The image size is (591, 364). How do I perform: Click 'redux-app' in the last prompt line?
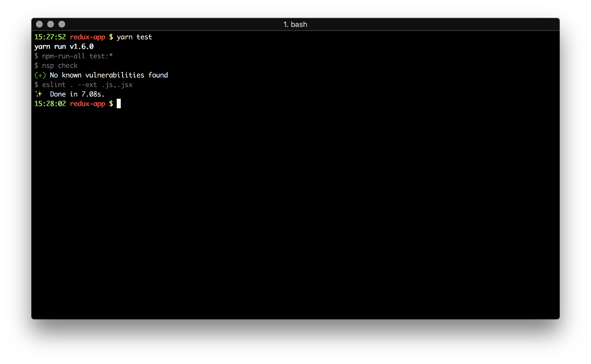point(88,104)
